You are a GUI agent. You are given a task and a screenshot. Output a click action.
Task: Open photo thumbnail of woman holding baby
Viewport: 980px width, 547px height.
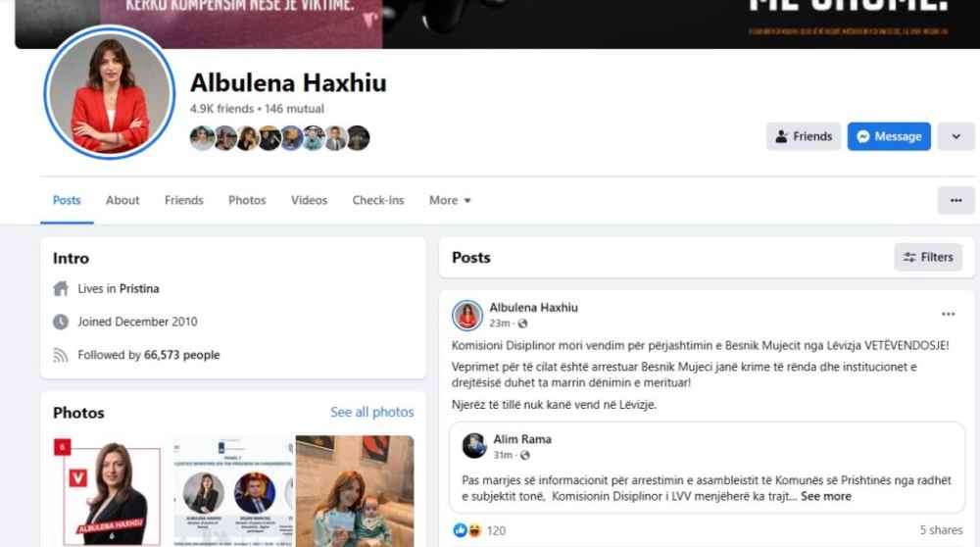(355, 491)
